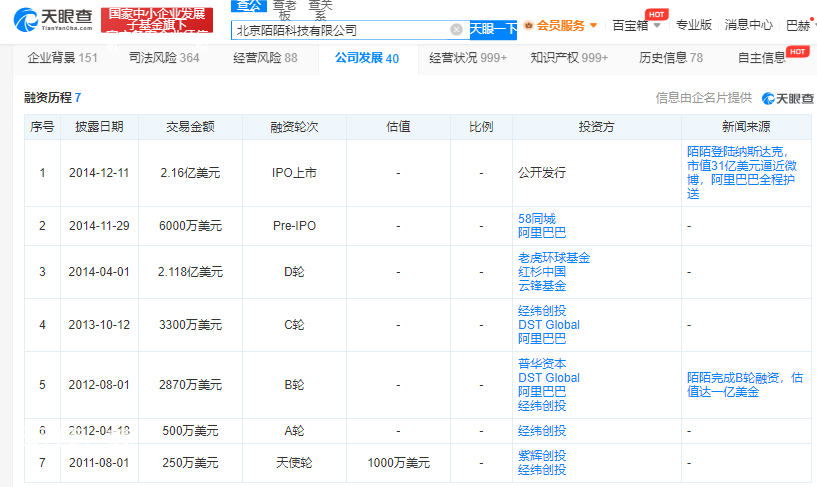The image size is (817, 487).
Task: Select the IPO上市 round cell
Action: (294, 173)
